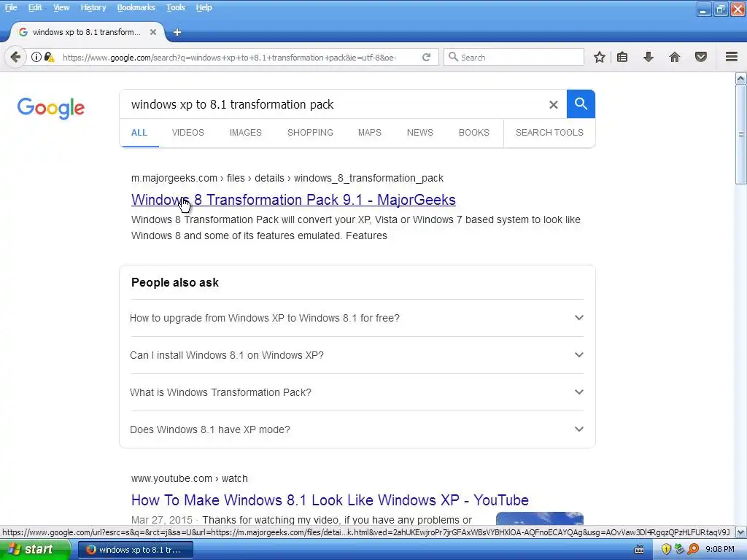The image size is (747, 560).
Task: Switch to the VIDEOS tab
Action: (x=187, y=133)
